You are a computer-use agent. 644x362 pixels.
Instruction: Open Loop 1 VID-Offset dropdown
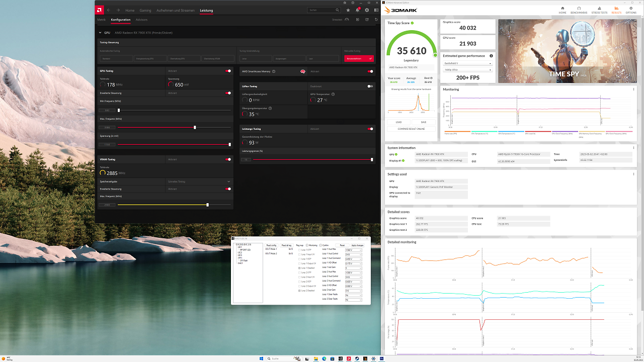(x=354, y=263)
